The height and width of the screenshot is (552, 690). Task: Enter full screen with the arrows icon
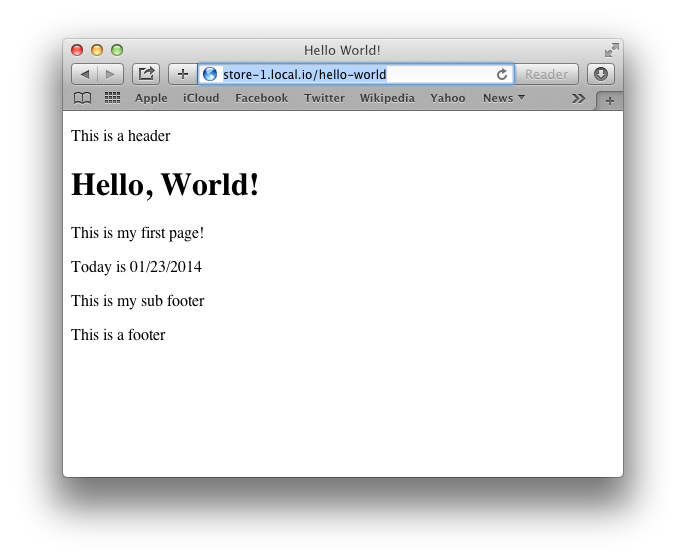coord(612,50)
